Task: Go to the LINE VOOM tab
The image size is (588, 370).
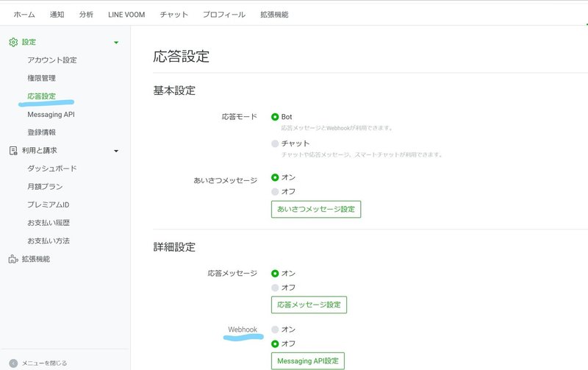Action: pyautogui.click(x=126, y=15)
